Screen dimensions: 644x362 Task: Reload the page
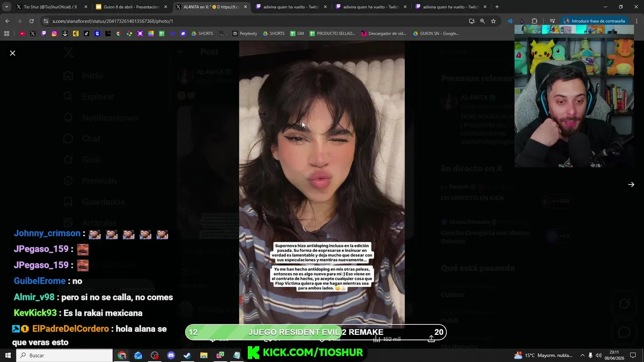pyautogui.click(x=31, y=21)
